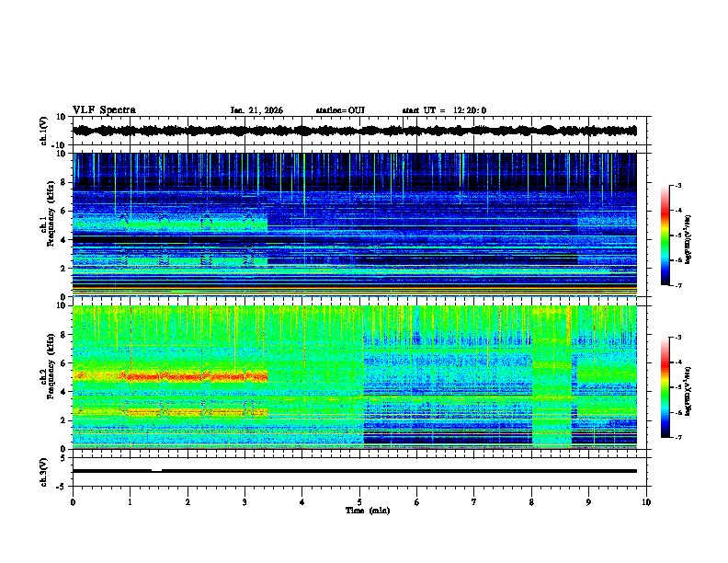Click the "-7" label on ch.1 color bar

point(678,286)
